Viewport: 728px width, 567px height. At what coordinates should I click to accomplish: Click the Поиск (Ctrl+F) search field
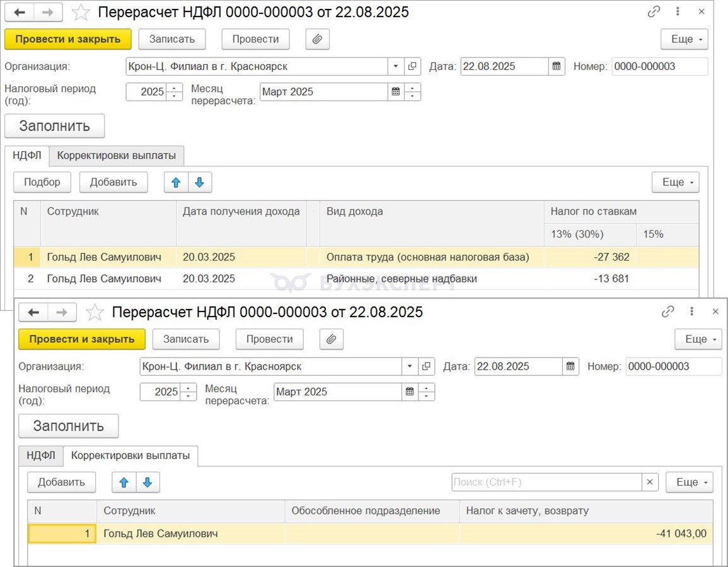tap(546, 482)
